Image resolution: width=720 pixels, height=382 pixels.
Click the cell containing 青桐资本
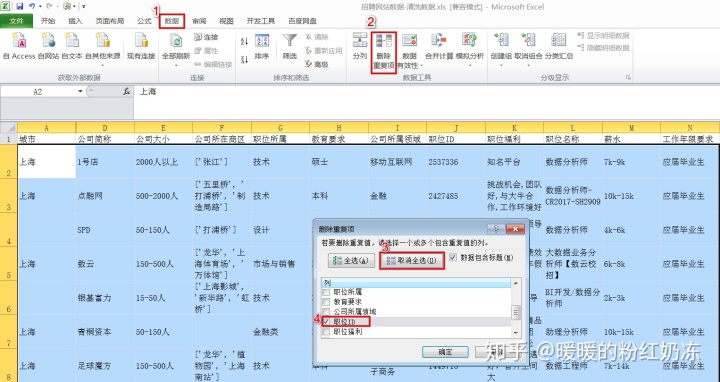pos(105,331)
